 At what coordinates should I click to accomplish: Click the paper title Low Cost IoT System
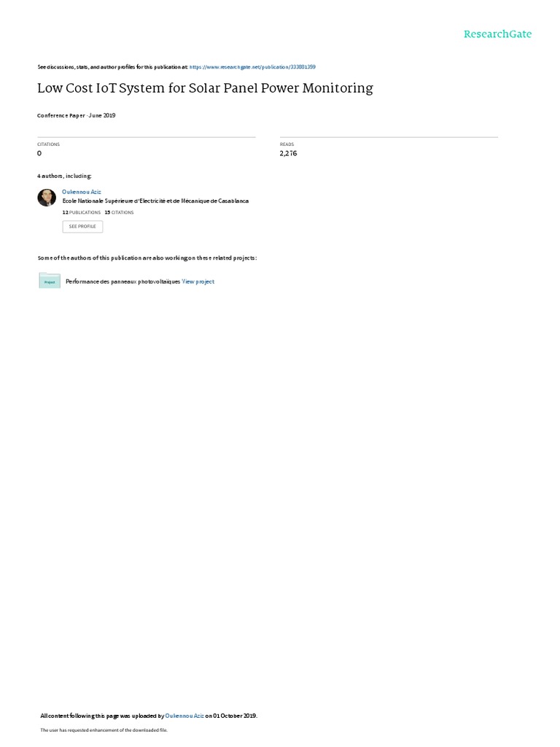(205, 88)
